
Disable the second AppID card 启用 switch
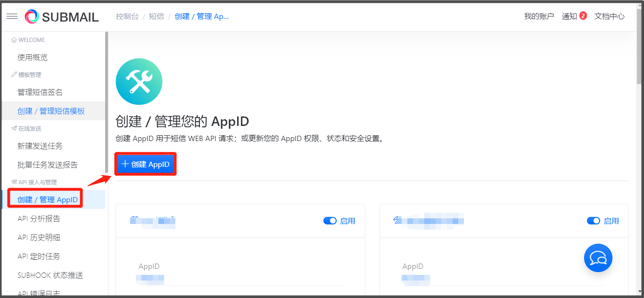click(594, 221)
